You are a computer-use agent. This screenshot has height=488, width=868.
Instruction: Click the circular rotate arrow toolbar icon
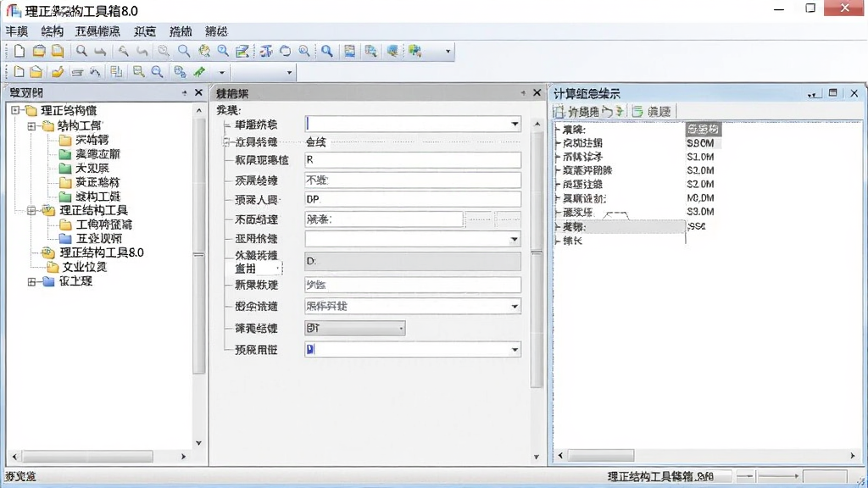pos(285,52)
